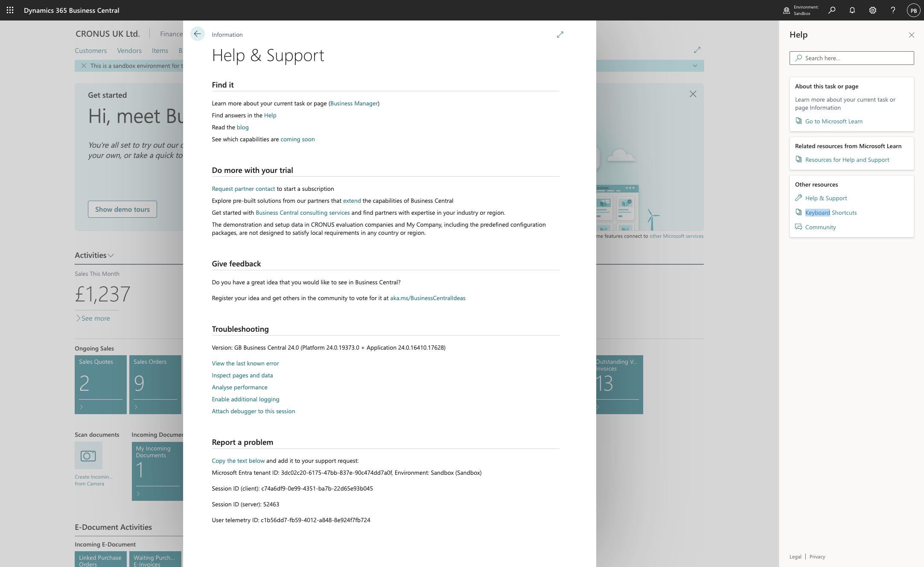The width and height of the screenshot is (924, 567).
Task: Click the Community chat icon
Action: (799, 227)
